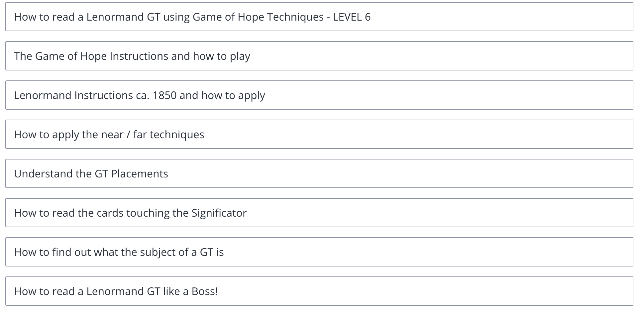This screenshot has width=644, height=309.
Task: Open cards touching the Significator lesson
Action: 319,213
